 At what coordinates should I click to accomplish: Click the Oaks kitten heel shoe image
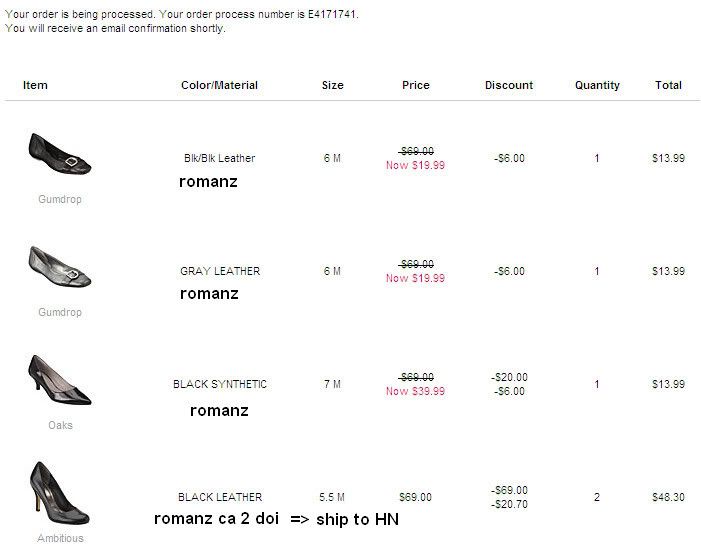tap(59, 381)
